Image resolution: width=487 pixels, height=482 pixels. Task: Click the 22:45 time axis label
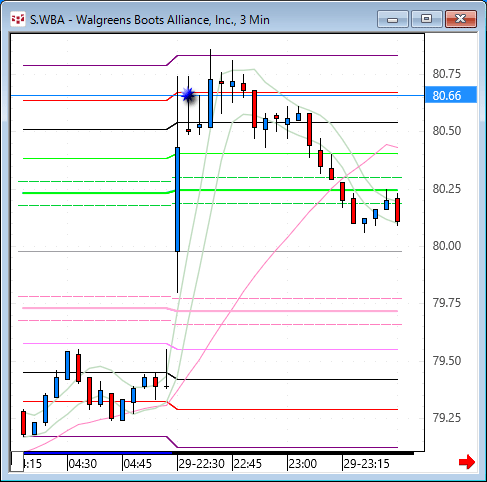pyautogui.click(x=248, y=464)
